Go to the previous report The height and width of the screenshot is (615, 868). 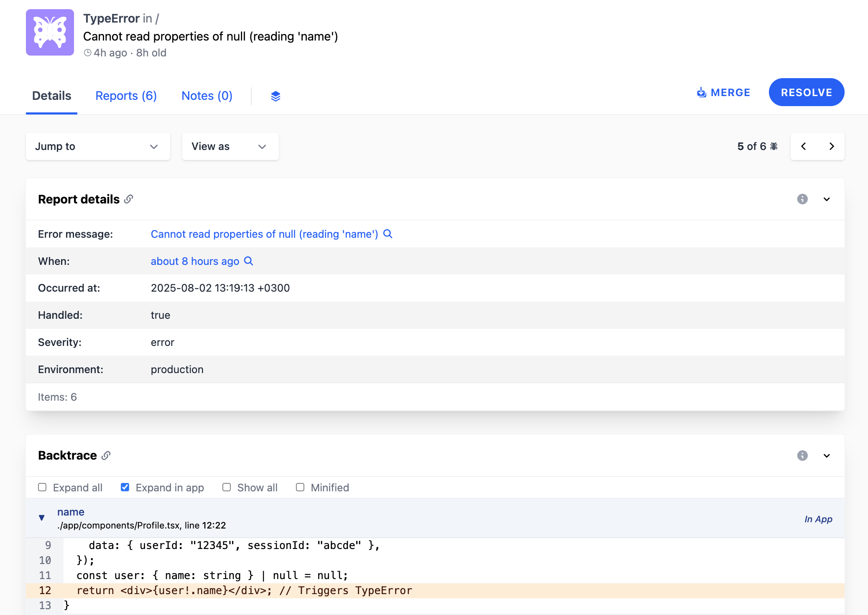coord(804,146)
